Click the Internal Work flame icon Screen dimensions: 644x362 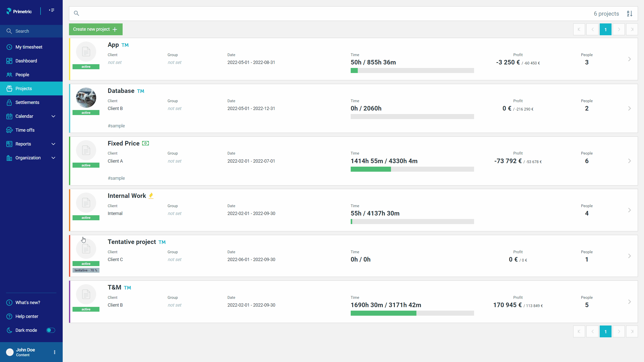(151, 196)
